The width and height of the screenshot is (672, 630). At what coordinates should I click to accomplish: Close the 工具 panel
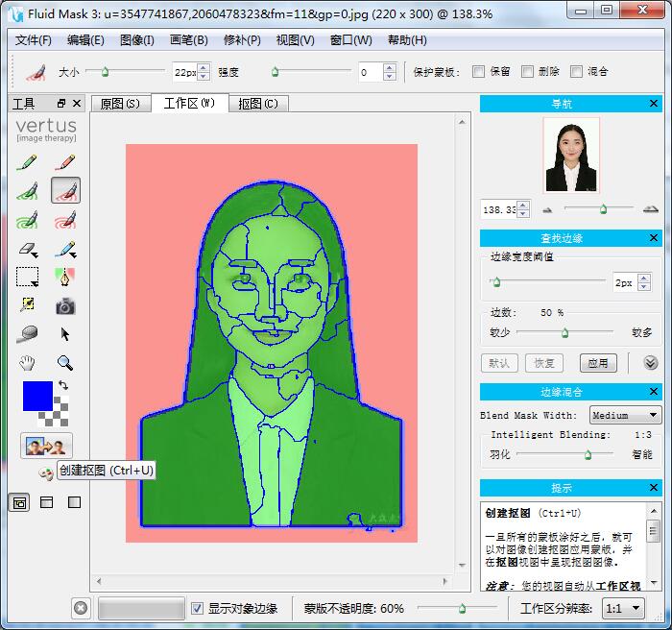(x=77, y=104)
